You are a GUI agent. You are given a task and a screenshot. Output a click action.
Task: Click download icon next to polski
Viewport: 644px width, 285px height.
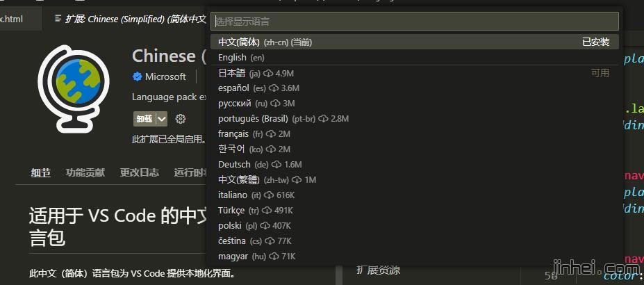click(265, 225)
